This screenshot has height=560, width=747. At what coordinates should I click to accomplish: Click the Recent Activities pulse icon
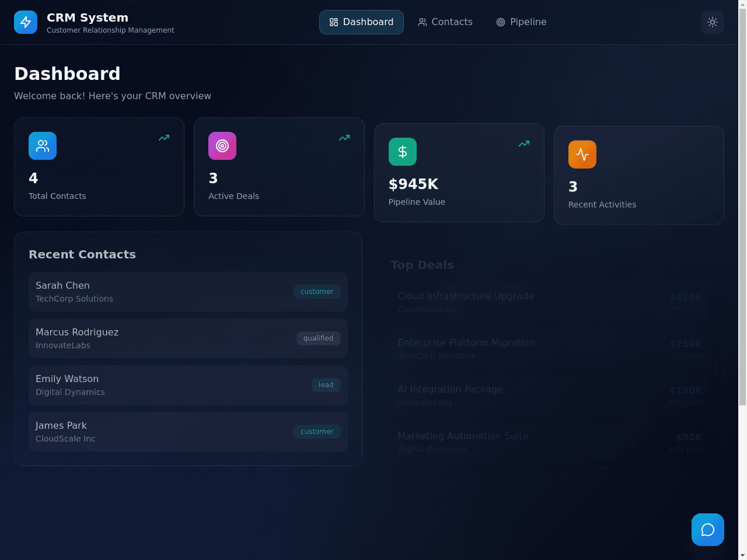582,155
